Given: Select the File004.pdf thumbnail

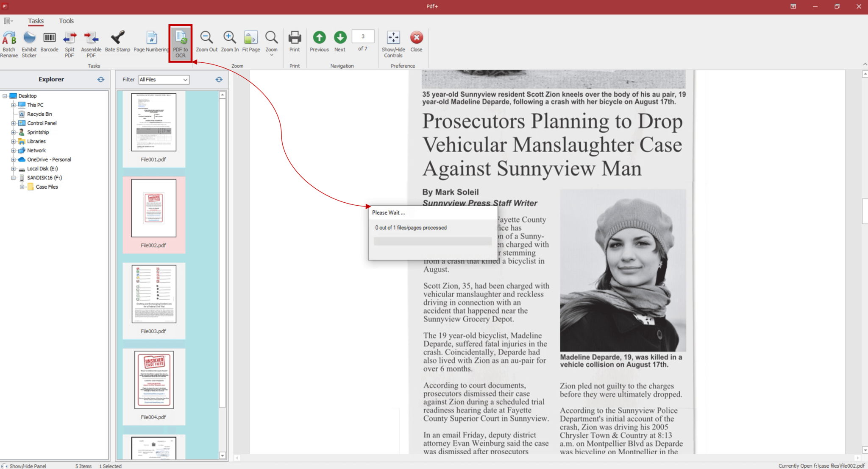Looking at the screenshot, I should [154, 386].
